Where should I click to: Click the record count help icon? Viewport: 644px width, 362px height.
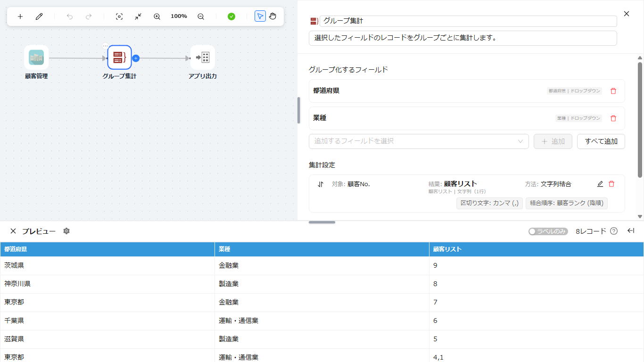[614, 231]
